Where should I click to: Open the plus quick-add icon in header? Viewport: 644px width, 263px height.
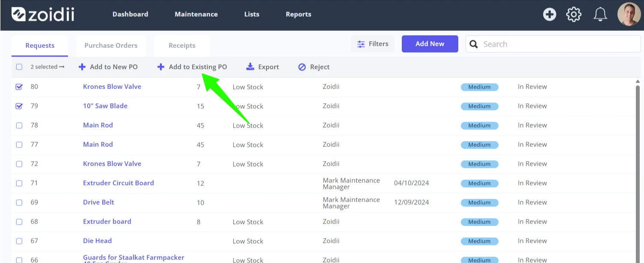[549, 15]
